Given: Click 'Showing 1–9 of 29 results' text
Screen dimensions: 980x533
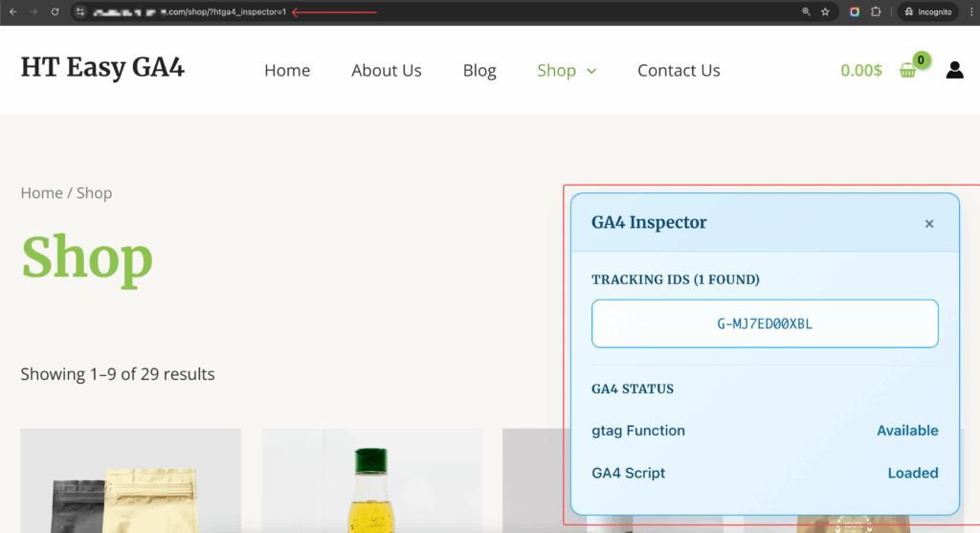Looking at the screenshot, I should coord(118,373).
